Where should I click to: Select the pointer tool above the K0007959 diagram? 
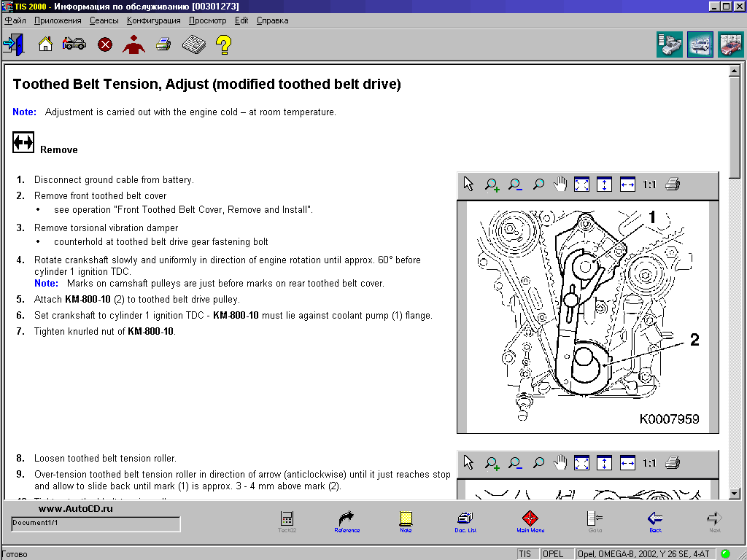coord(469,184)
